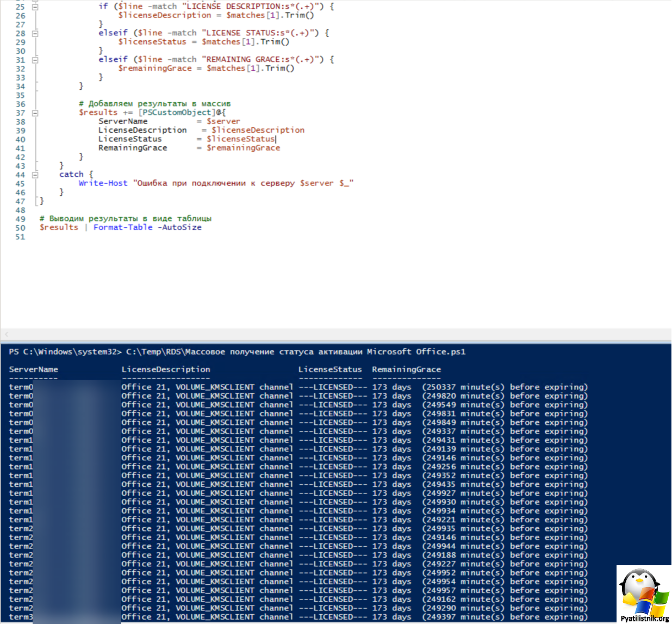
Task: Click line number 35 in the gutter
Action: pos(20,95)
